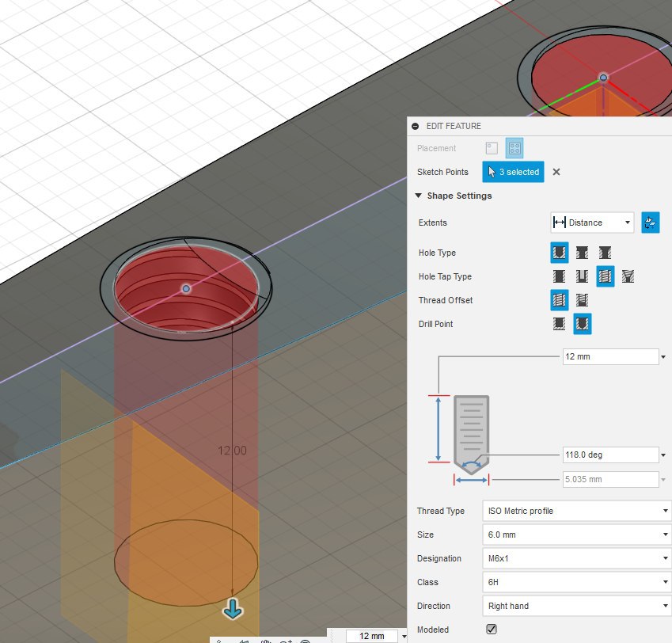672x643 pixels.
Task: Select single hole placement icon
Action: [x=492, y=148]
